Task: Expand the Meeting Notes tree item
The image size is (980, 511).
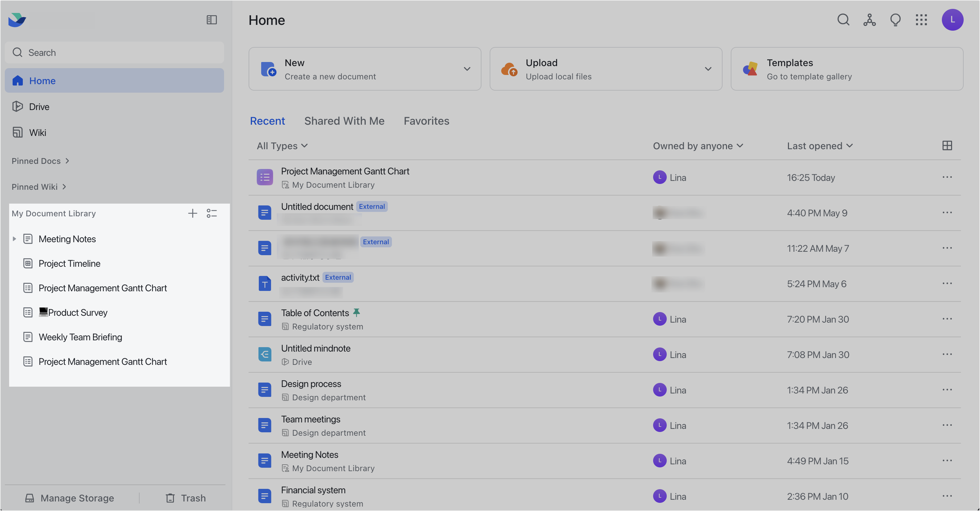Action: click(14, 238)
